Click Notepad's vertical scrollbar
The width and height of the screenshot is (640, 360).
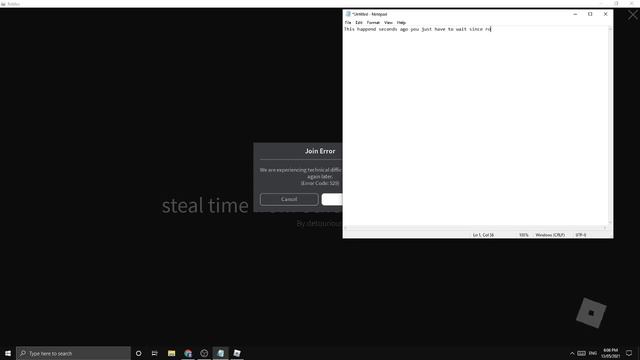tap(610, 126)
